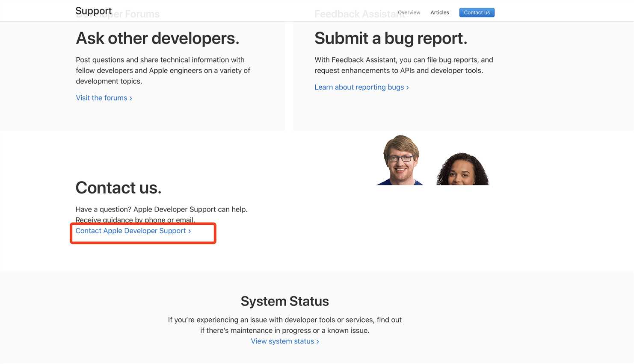This screenshot has height=364, width=634.
Task: Open Contact Apple Developer Support link
Action: click(x=133, y=231)
